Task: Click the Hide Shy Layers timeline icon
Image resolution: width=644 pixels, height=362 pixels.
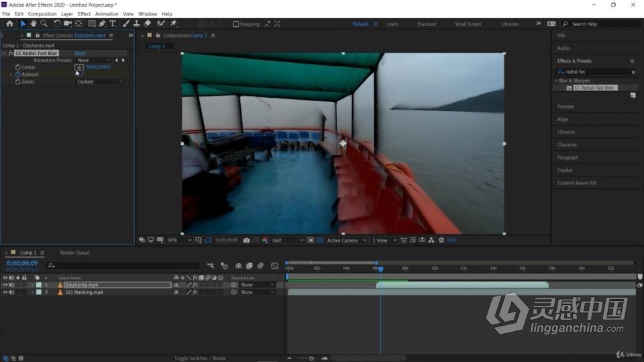Action: click(x=238, y=266)
